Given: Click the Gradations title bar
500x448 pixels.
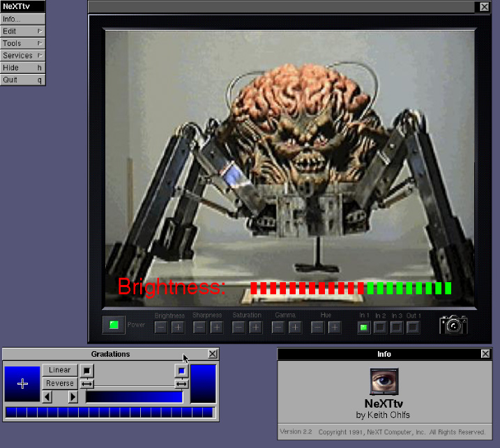Looking at the screenshot, I should tap(110, 354).
